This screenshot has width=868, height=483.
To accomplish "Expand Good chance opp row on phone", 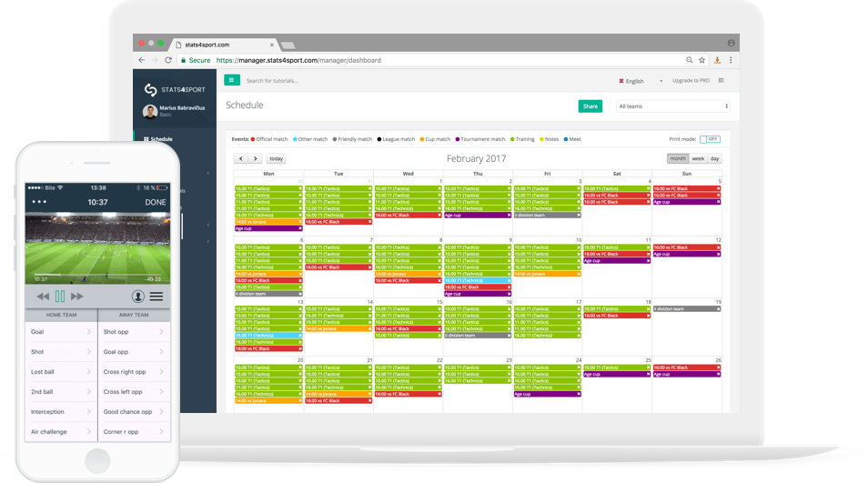I will [x=134, y=412].
